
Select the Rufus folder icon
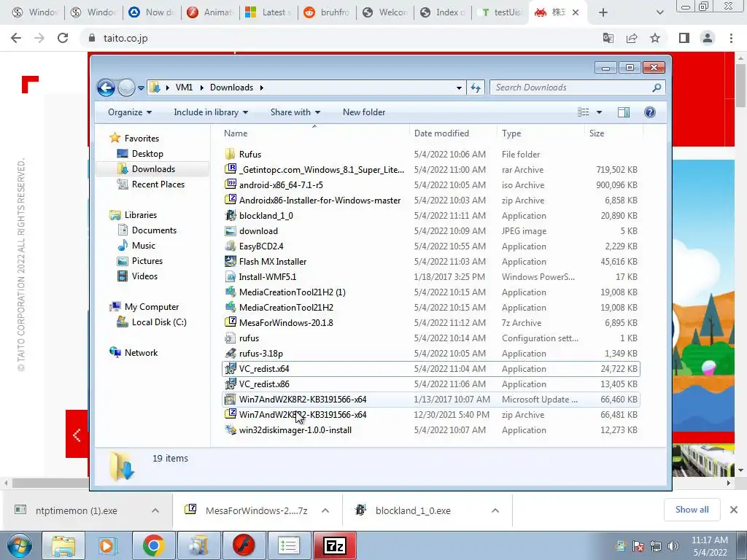pyautogui.click(x=230, y=155)
